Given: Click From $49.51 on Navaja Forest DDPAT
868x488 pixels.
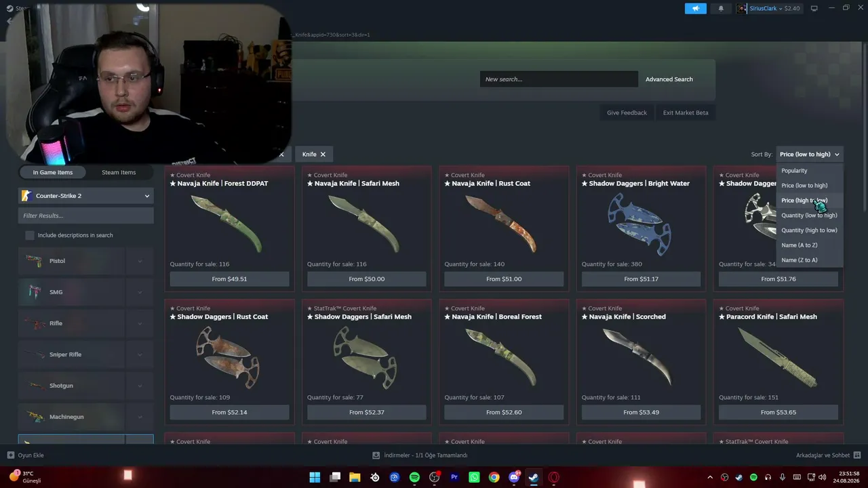Looking at the screenshot, I should click(229, 279).
